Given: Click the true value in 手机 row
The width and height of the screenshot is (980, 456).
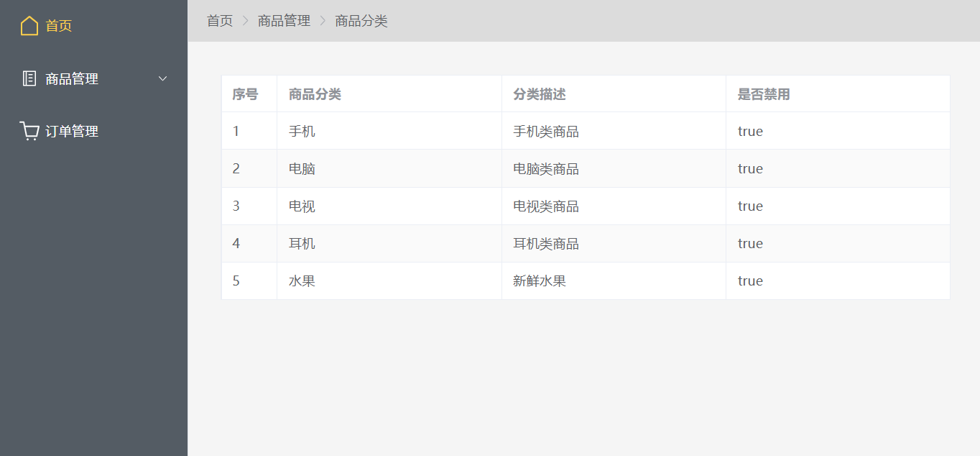Looking at the screenshot, I should (750, 131).
